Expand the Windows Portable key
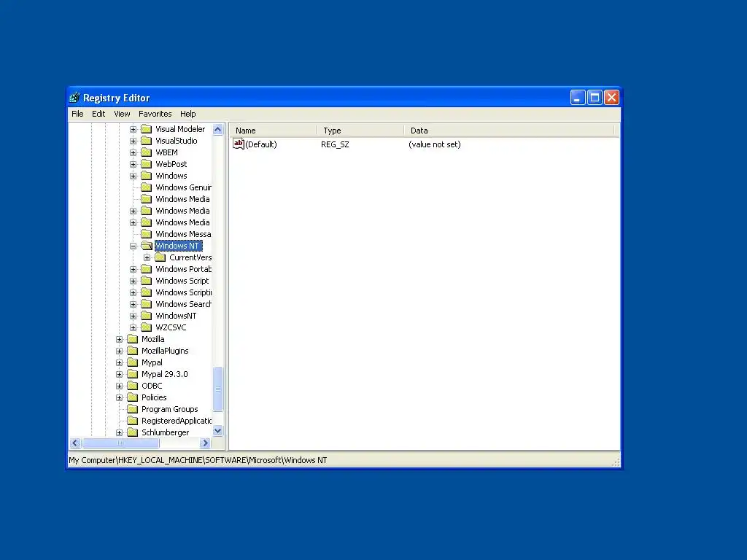Screen dimensions: 747x560 click(133, 270)
